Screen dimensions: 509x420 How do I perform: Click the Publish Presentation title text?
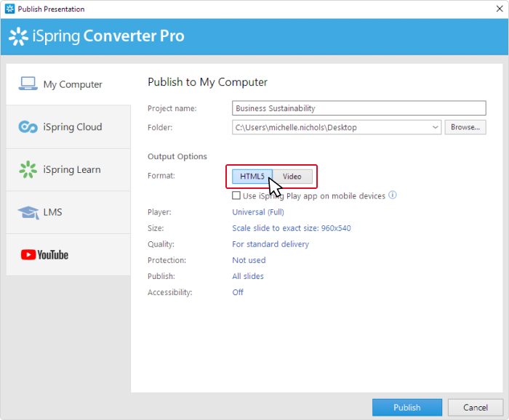52,9
